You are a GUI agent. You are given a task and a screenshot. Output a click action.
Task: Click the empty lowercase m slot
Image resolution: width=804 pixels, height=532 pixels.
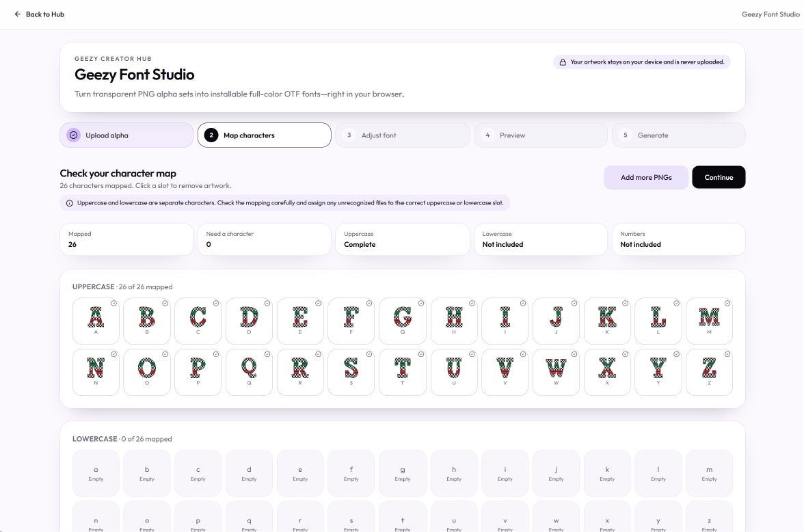coord(709,473)
